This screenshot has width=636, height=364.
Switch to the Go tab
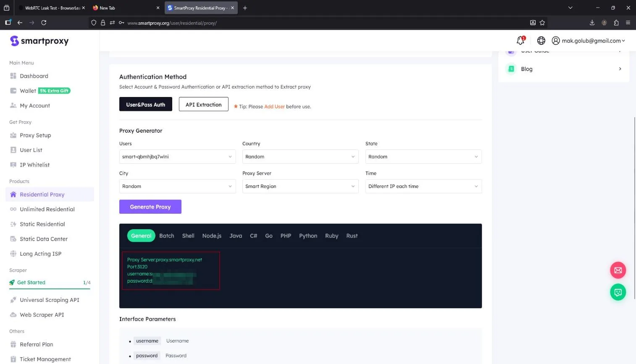click(269, 236)
